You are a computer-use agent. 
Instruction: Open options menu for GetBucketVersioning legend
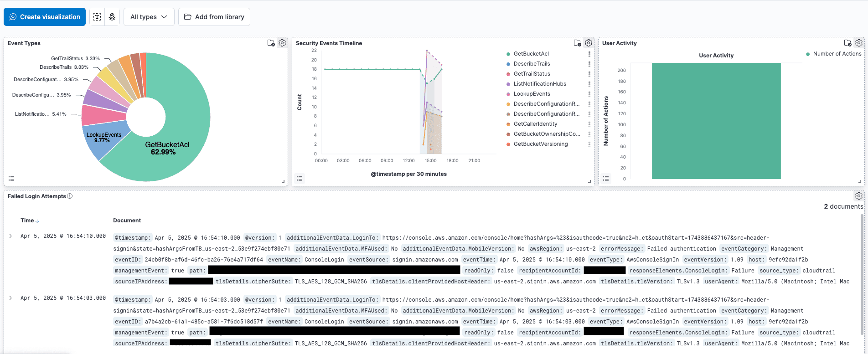[x=589, y=144]
